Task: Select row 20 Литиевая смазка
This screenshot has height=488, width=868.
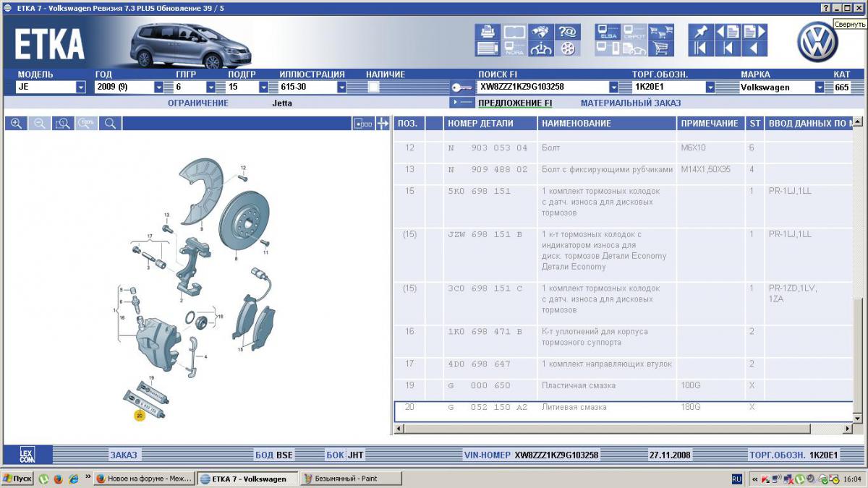Action: [624, 412]
